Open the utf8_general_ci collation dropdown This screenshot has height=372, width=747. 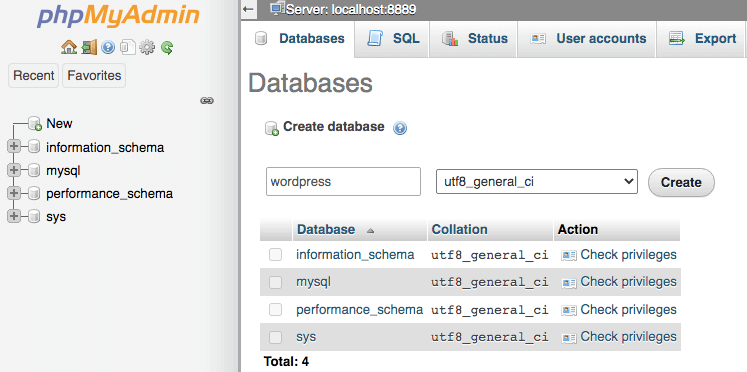[537, 181]
